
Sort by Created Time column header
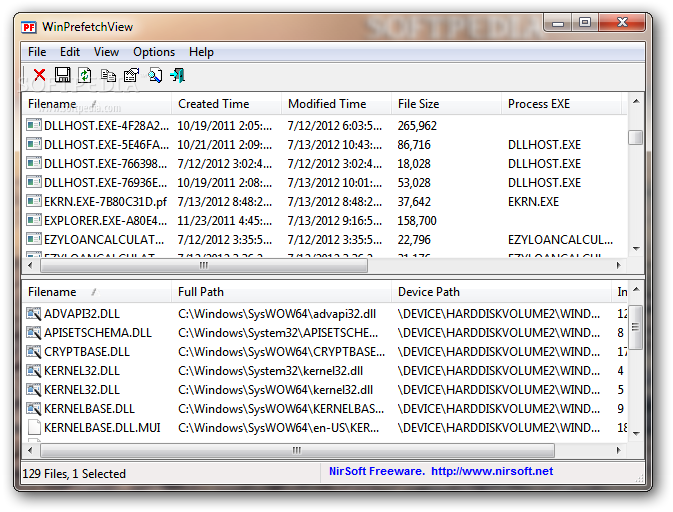pyautogui.click(x=226, y=104)
